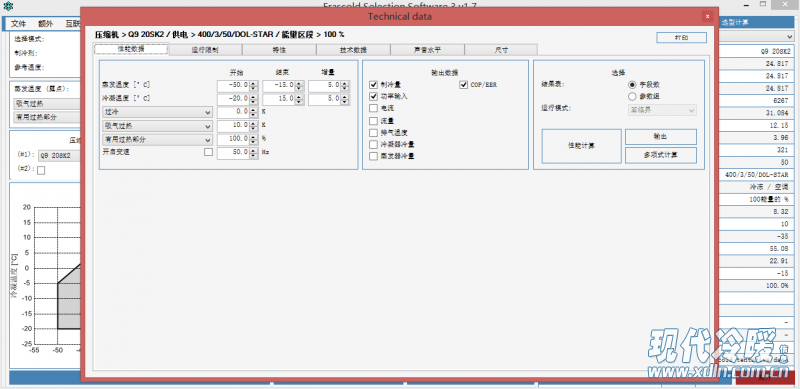The height and width of the screenshot is (389, 800).
Task: Select the 参数组 radio button
Action: pos(632,96)
